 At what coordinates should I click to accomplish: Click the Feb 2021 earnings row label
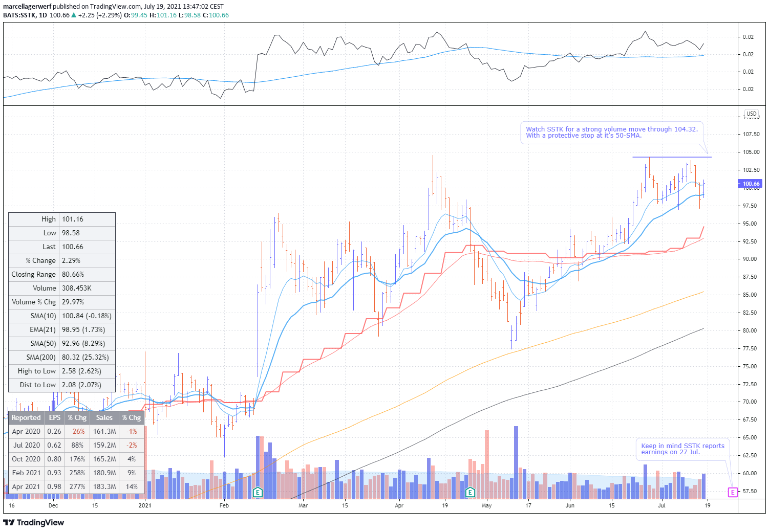pos(26,473)
